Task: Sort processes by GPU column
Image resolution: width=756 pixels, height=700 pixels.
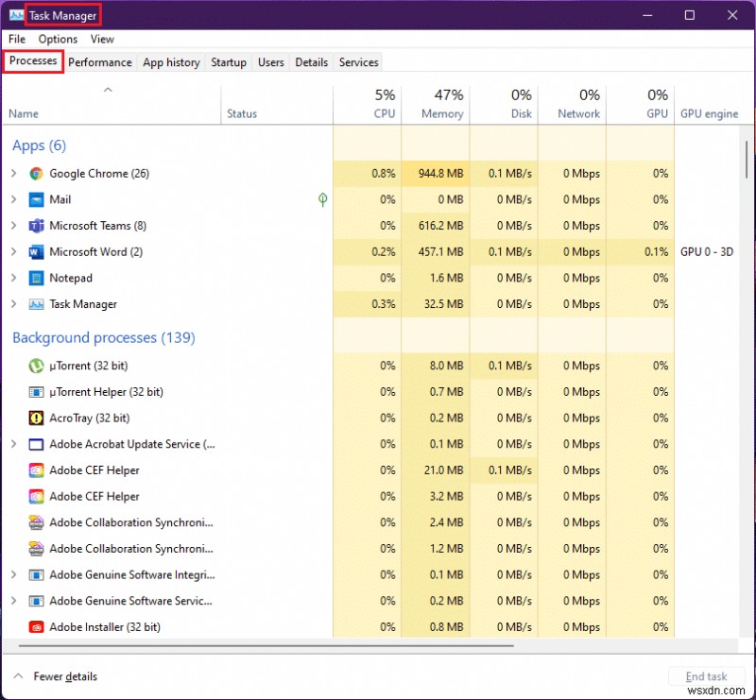Action: [641, 105]
